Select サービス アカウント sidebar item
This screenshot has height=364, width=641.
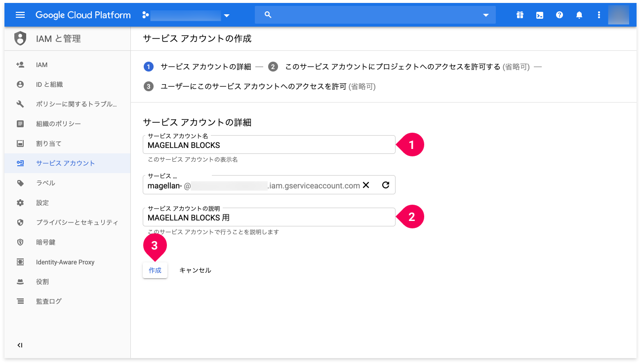click(x=68, y=163)
